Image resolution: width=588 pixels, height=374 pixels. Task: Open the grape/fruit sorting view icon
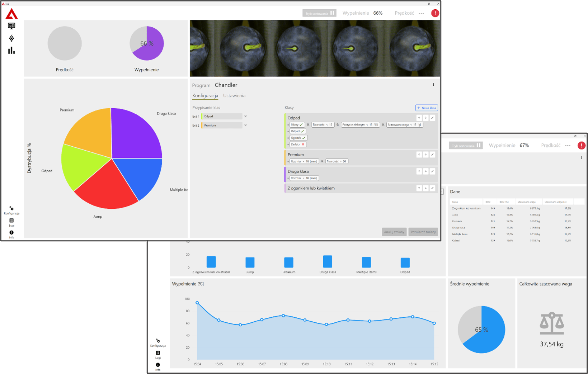11,38
